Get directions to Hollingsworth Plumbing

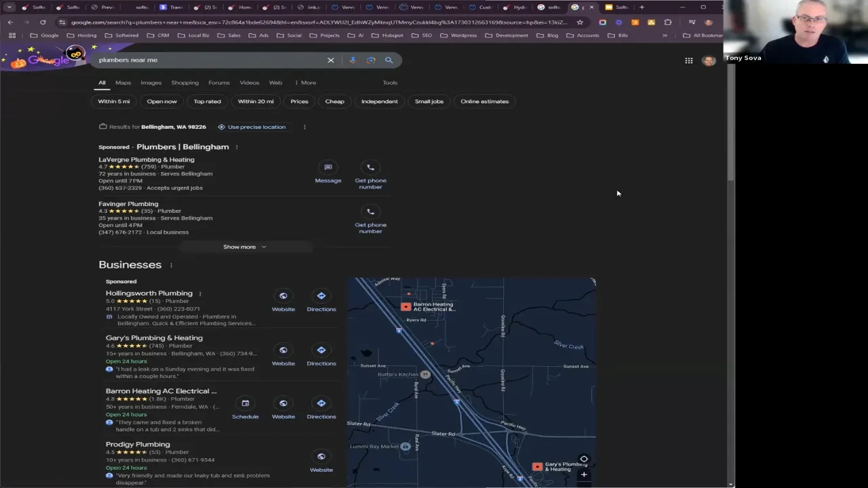[x=321, y=296]
